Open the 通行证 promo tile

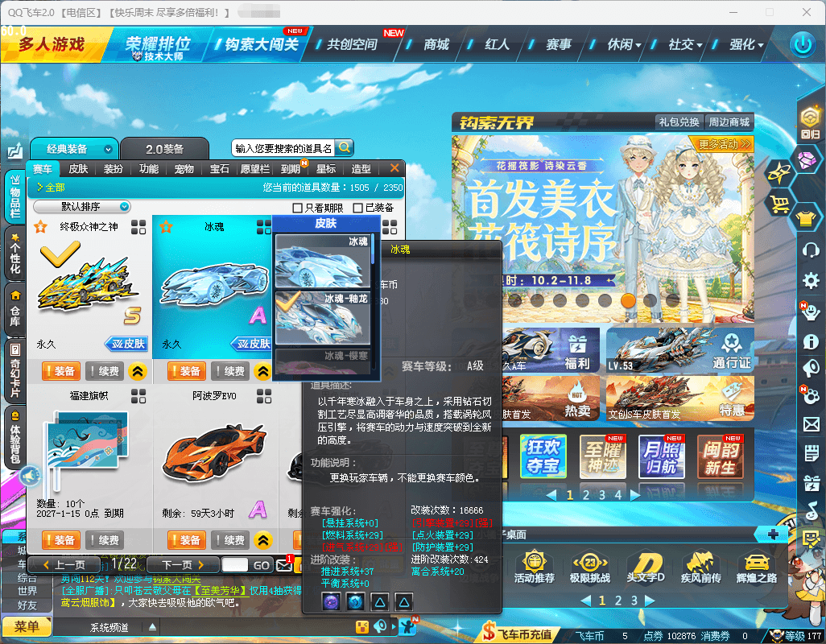tap(679, 349)
